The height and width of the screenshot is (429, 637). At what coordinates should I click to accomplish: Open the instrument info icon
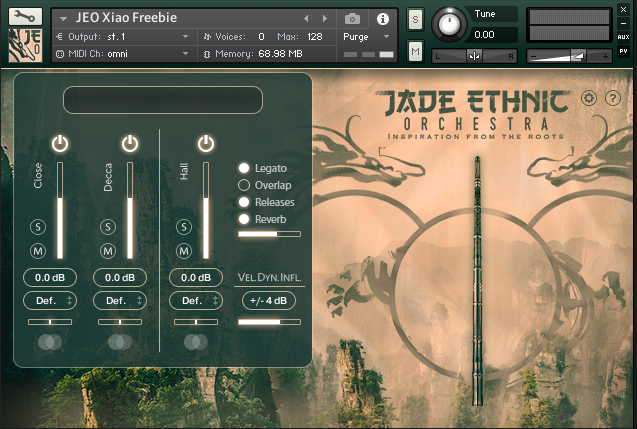(382, 19)
